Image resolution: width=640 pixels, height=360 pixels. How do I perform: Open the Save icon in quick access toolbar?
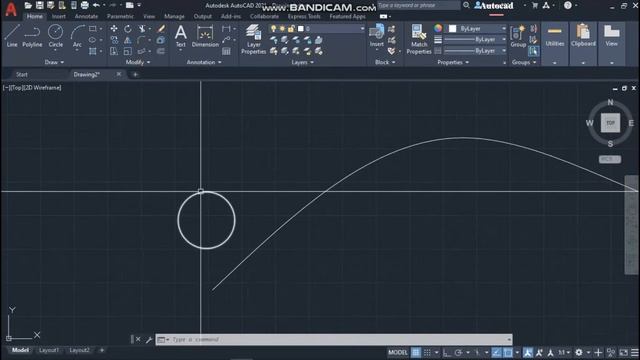(40, 5)
